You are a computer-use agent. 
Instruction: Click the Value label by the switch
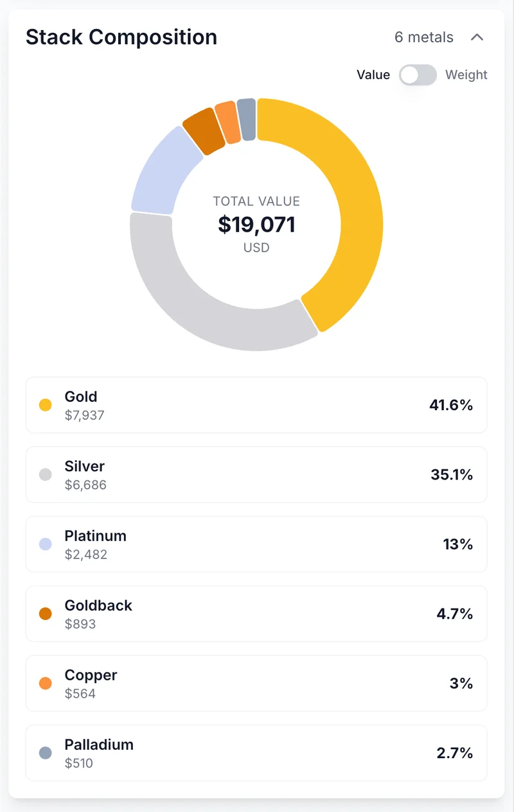[373, 75]
